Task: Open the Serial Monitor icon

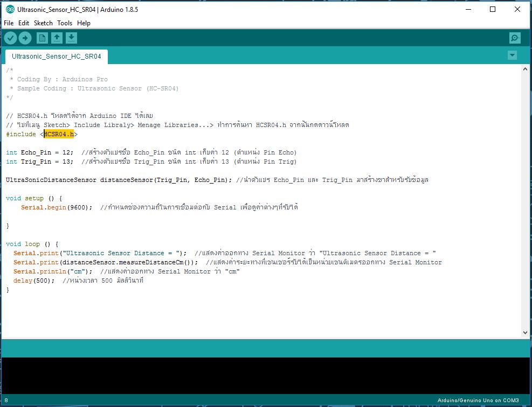Action: click(514, 38)
